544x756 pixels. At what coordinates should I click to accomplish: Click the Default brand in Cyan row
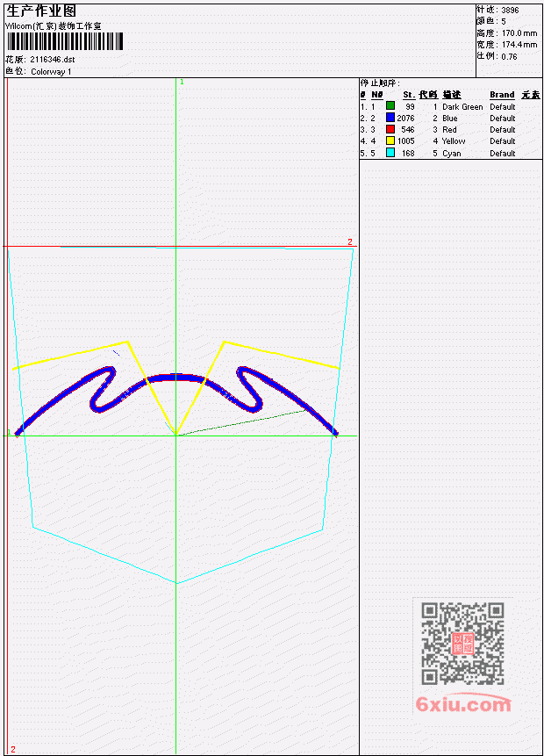pos(502,154)
